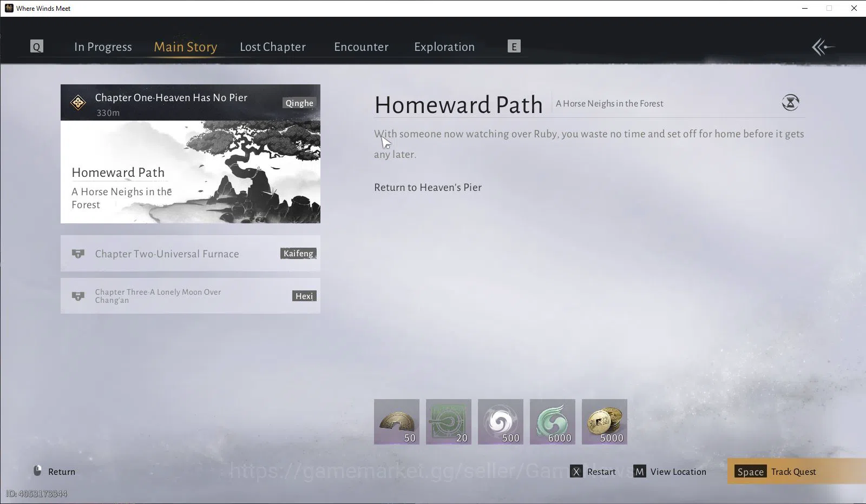Click the M key icon for View Location
The height and width of the screenshot is (504, 866).
click(640, 472)
